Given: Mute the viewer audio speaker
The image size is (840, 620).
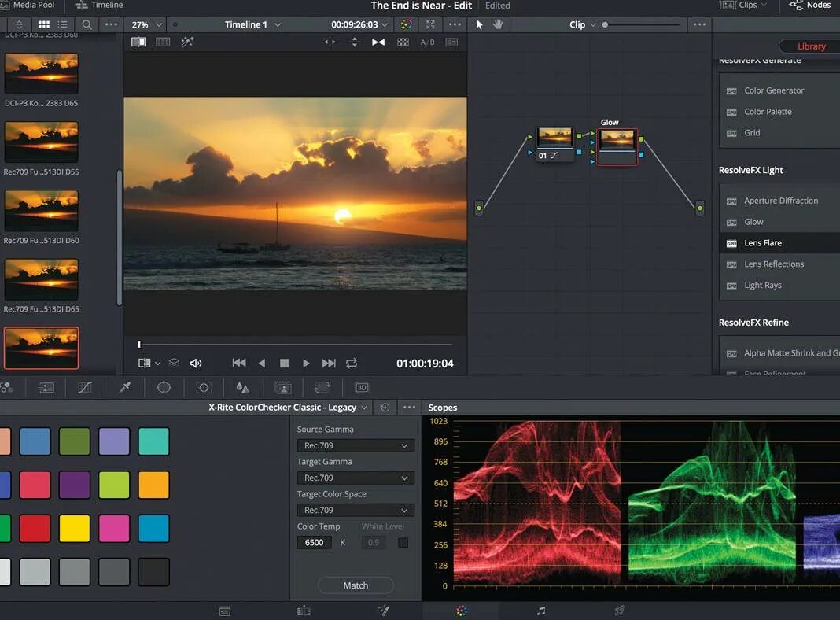Looking at the screenshot, I should tap(196, 363).
